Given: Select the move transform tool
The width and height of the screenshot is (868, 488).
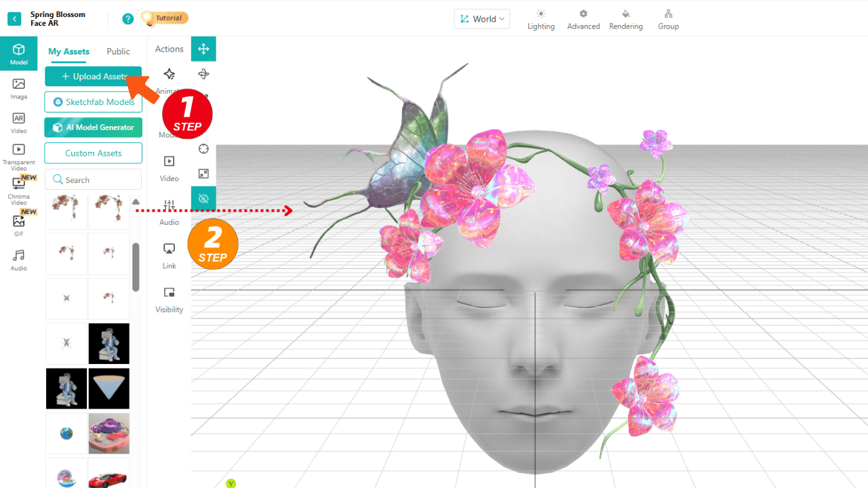Looking at the screenshot, I should tap(203, 49).
